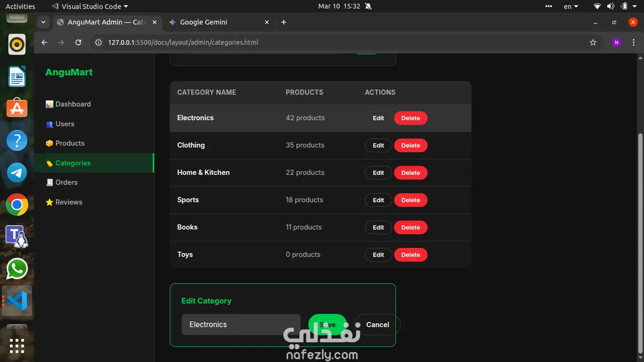Screen dimensions: 644x362
Task: Launch LibreOffice Writer from the dock
Action: coord(17,76)
